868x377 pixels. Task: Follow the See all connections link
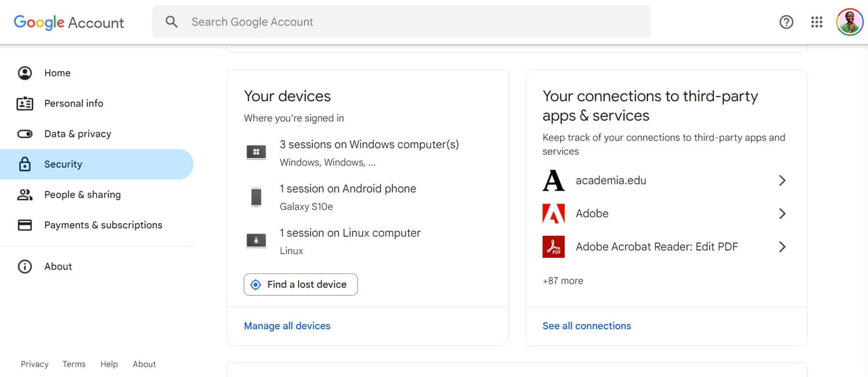(x=587, y=326)
